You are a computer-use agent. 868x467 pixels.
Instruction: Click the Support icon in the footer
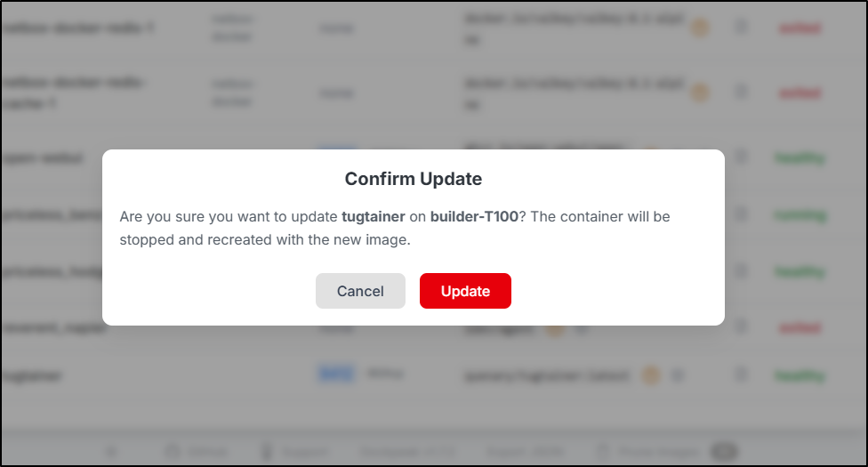[266, 452]
